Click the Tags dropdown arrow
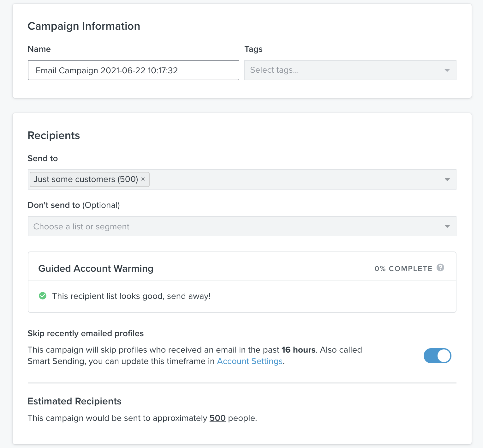The width and height of the screenshot is (483, 448). pos(447,70)
